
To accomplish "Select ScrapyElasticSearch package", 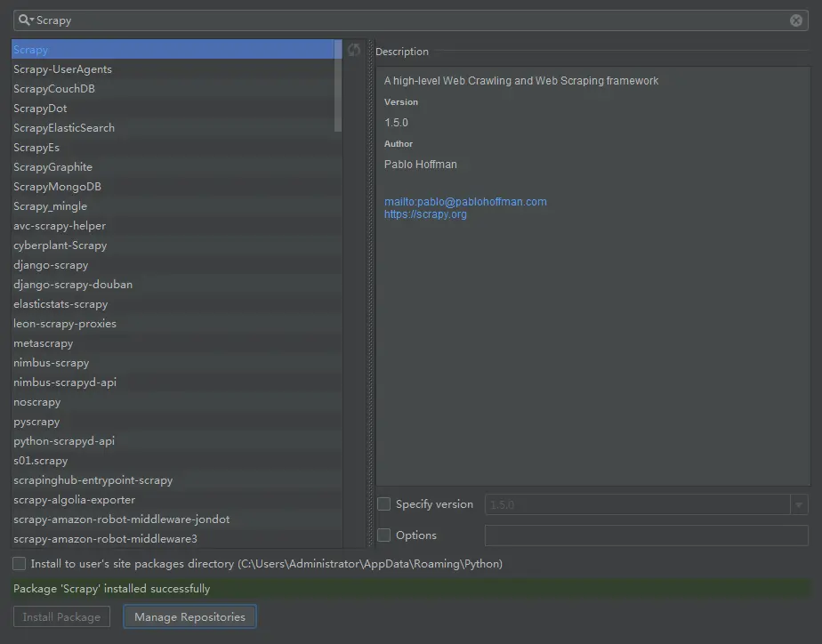I will pos(177,128).
